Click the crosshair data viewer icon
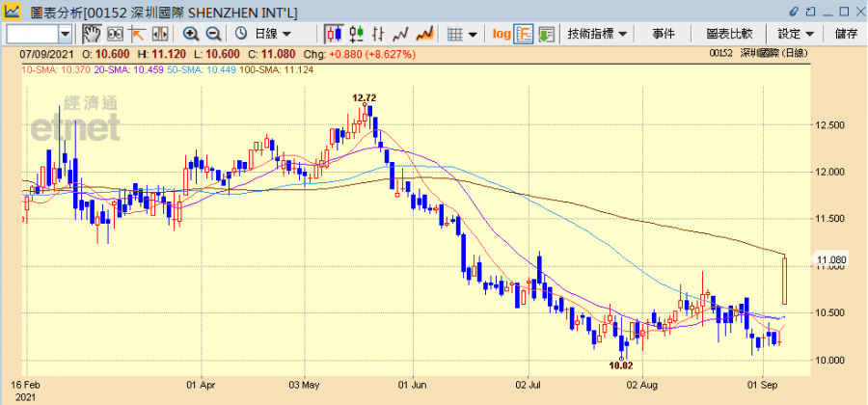This screenshot has width=868, height=405. point(114,35)
